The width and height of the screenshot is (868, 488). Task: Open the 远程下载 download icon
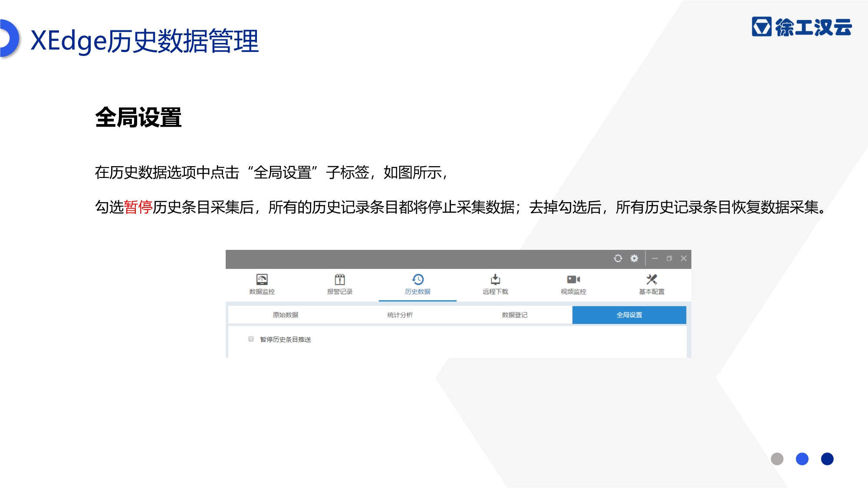point(496,279)
